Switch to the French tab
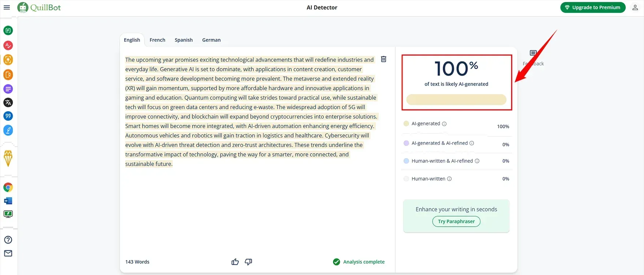644x275 pixels. point(157,40)
